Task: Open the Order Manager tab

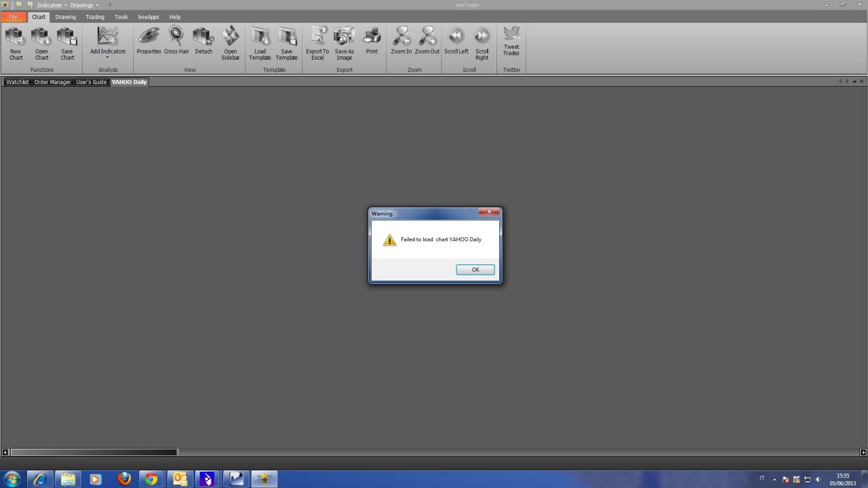Action: [52, 82]
